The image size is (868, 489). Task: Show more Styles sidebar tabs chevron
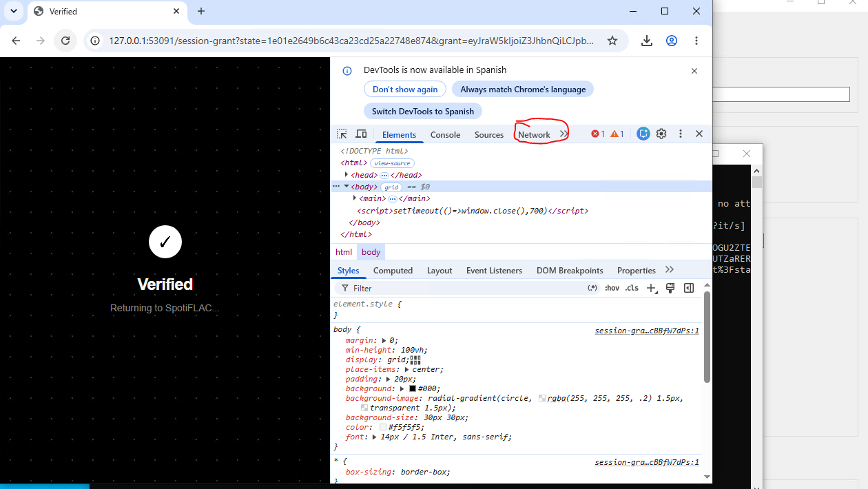[669, 270]
